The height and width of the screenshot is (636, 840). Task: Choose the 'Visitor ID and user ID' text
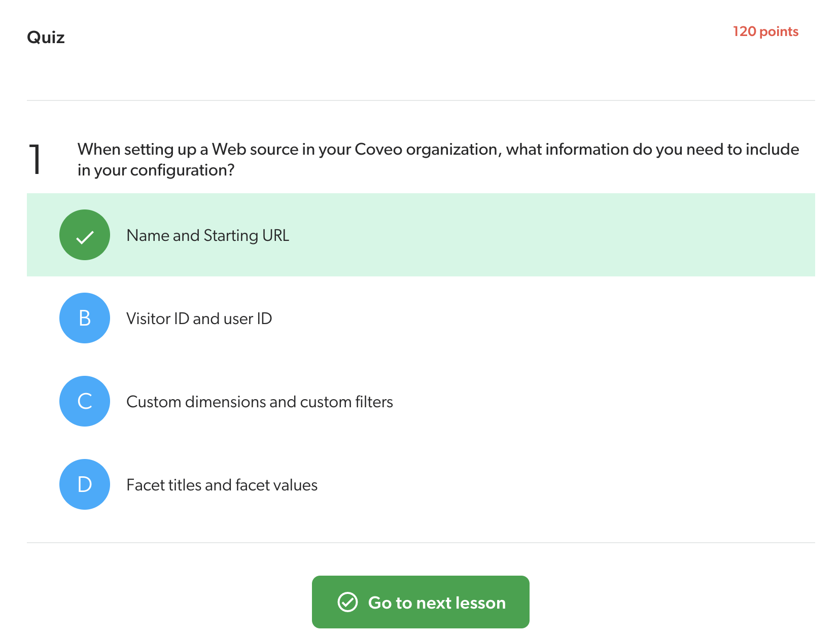tap(199, 319)
